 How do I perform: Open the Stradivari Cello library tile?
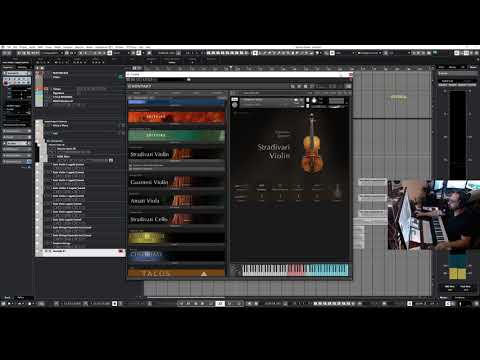tap(176, 219)
